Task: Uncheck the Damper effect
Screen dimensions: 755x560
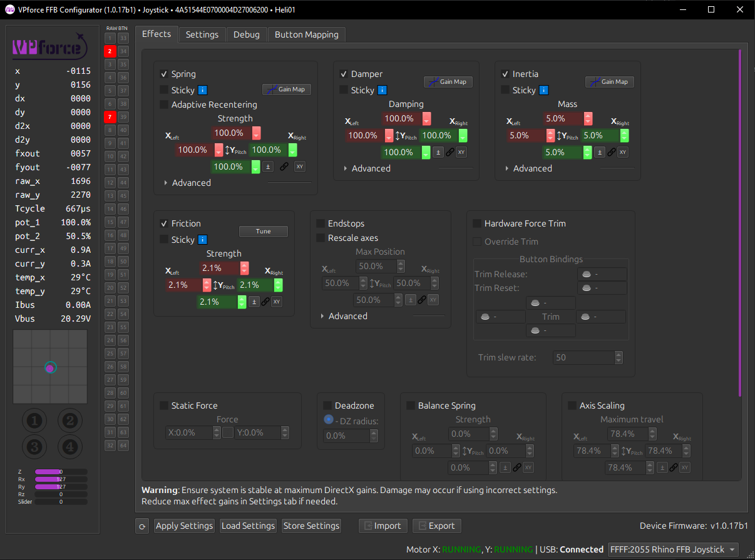Action: (344, 74)
